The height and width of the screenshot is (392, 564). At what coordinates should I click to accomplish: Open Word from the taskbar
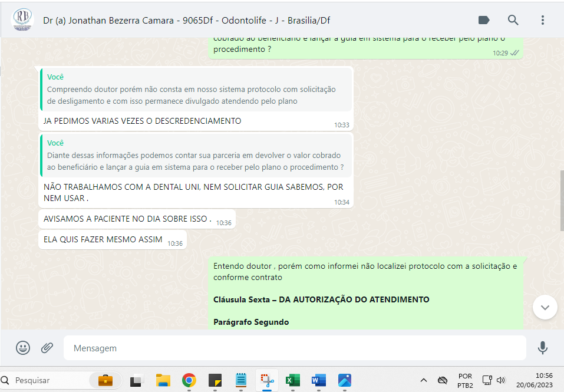[319, 380]
